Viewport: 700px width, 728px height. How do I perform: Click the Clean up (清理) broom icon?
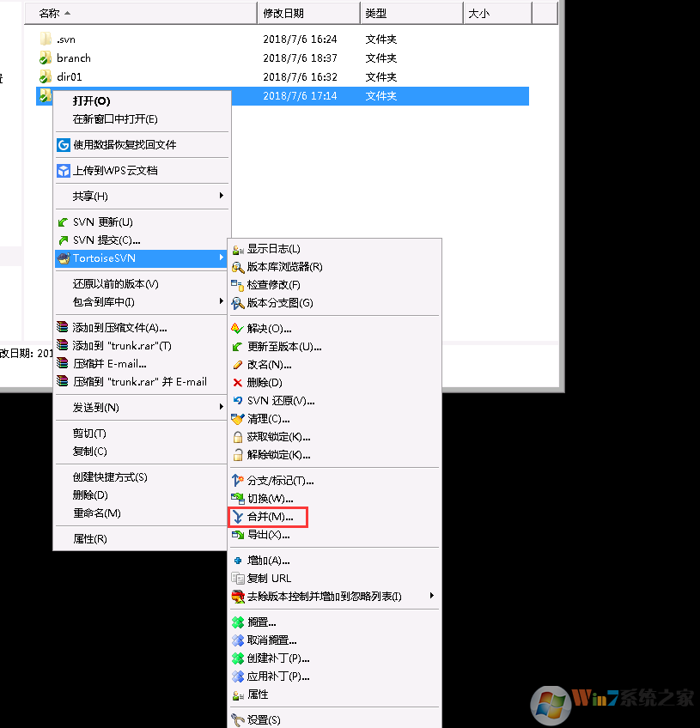tap(238, 419)
